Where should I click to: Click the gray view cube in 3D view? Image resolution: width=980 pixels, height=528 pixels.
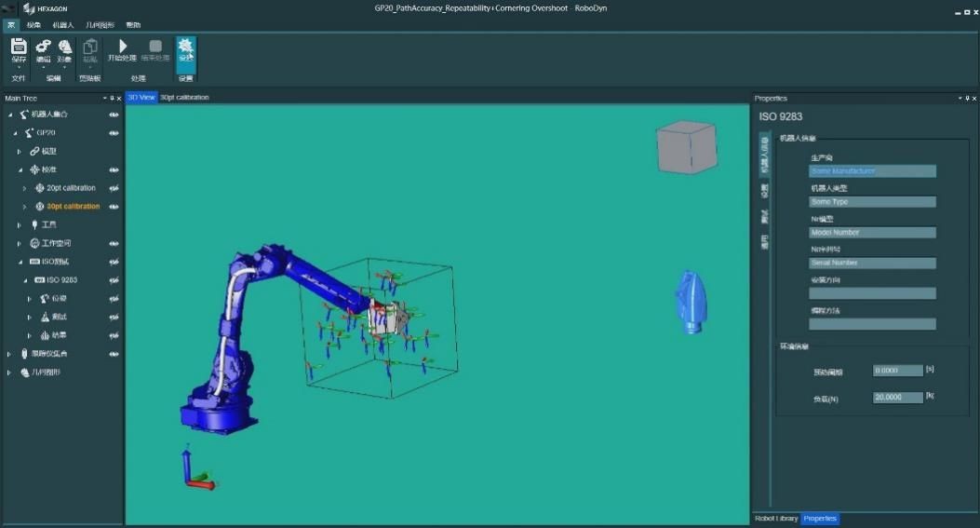(x=686, y=148)
